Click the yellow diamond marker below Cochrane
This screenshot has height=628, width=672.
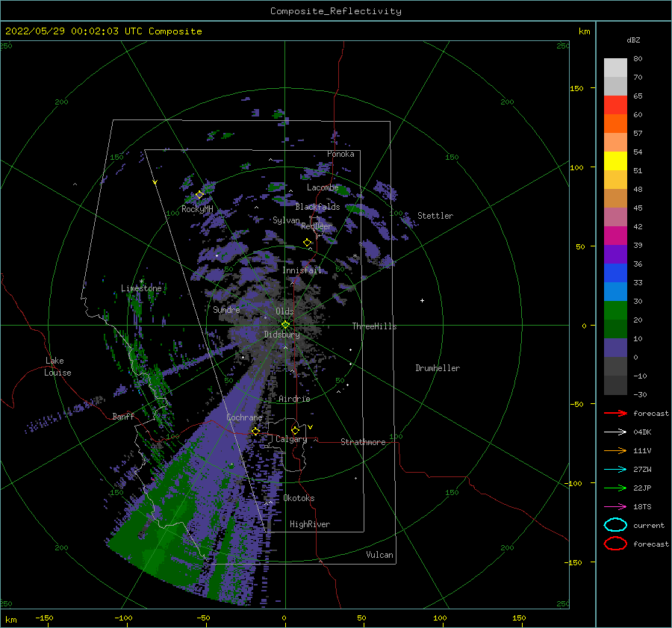(255, 432)
